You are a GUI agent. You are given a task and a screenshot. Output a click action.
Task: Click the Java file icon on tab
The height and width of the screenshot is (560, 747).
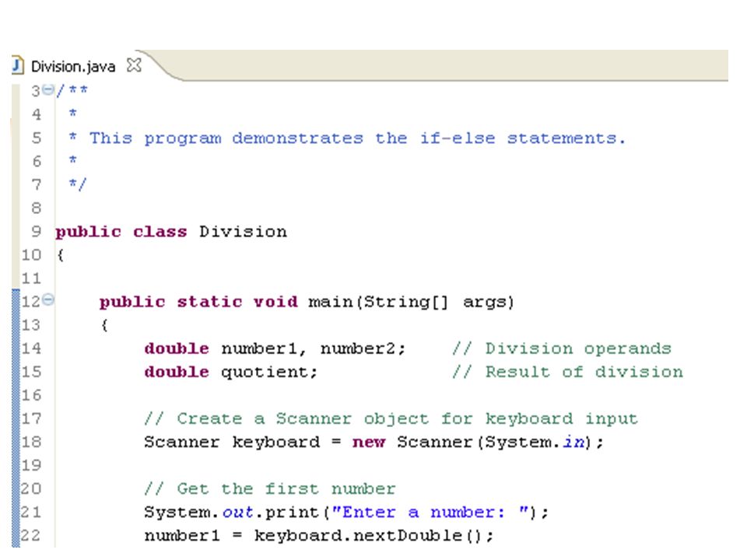pyautogui.click(x=17, y=65)
